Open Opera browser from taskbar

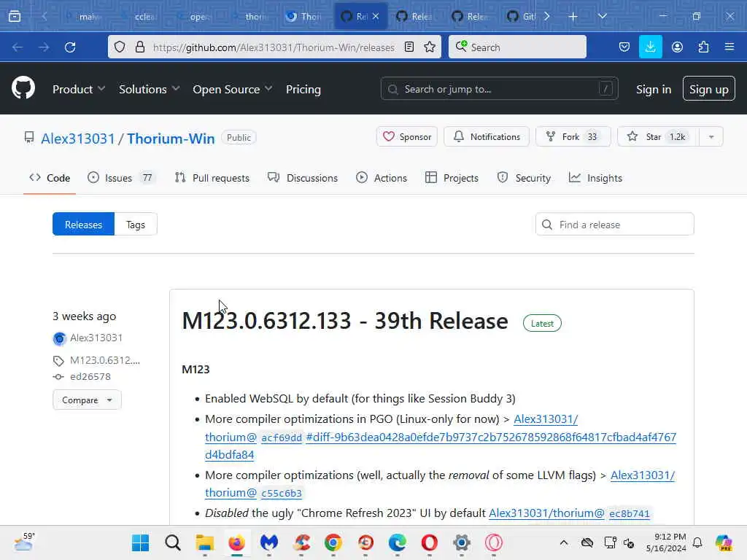click(x=429, y=542)
